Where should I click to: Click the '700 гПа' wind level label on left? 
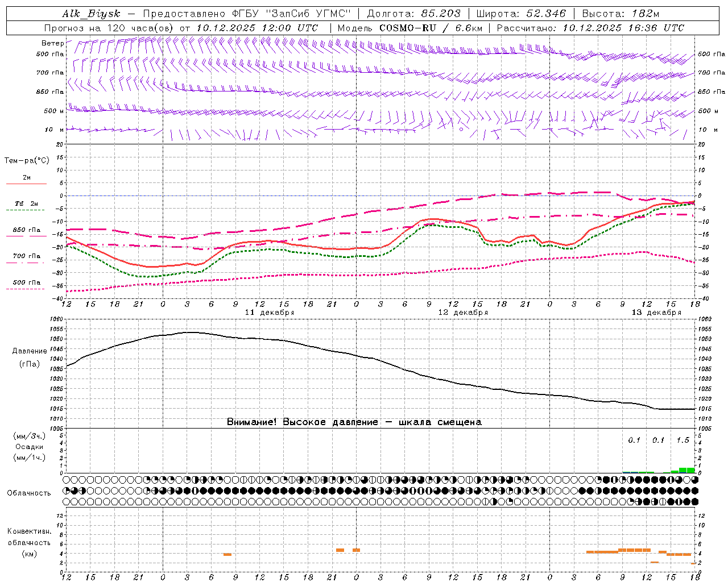pos(50,73)
